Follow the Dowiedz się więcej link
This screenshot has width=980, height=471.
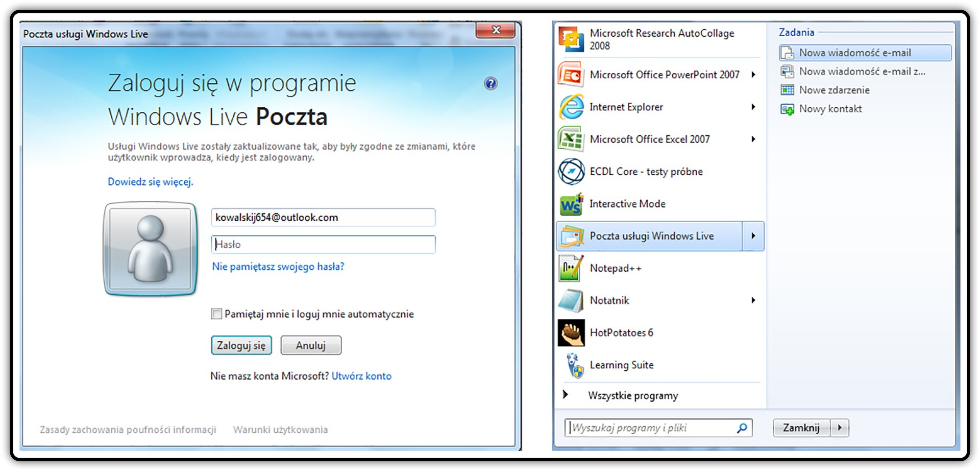[x=151, y=182]
